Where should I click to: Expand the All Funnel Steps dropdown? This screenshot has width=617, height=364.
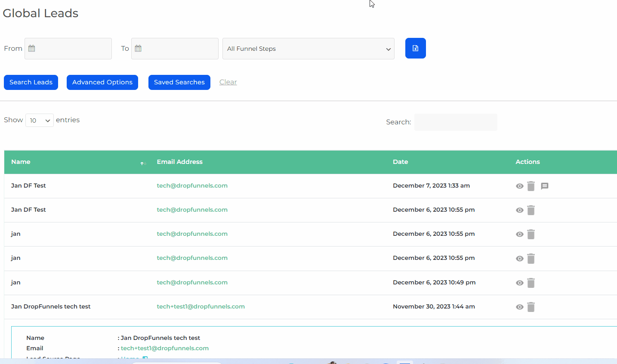(308, 49)
